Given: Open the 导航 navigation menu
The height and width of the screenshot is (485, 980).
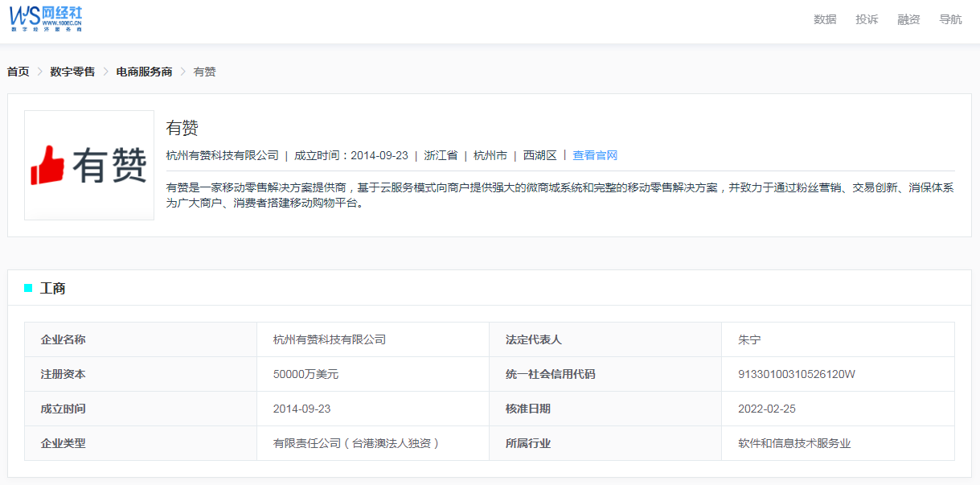Looking at the screenshot, I should click(950, 19).
